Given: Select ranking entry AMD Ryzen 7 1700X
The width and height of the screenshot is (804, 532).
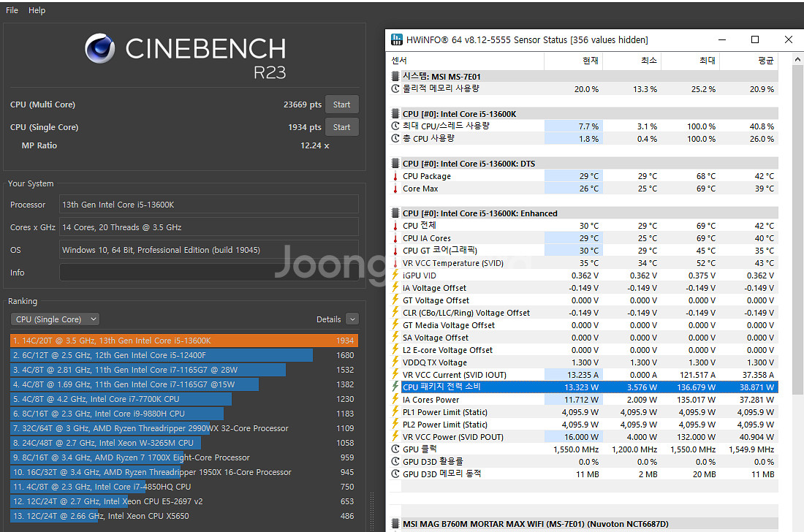Looking at the screenshot, I should point(184,457).
